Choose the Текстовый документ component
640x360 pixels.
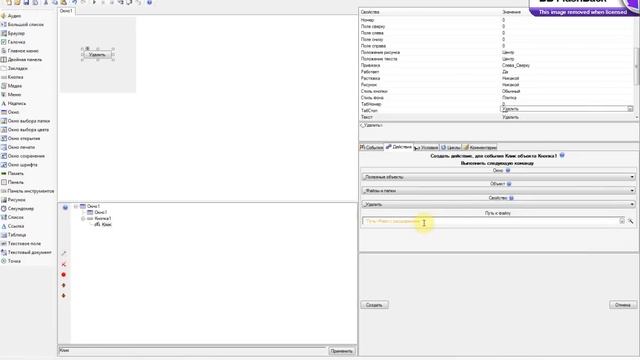click(26, 253)
